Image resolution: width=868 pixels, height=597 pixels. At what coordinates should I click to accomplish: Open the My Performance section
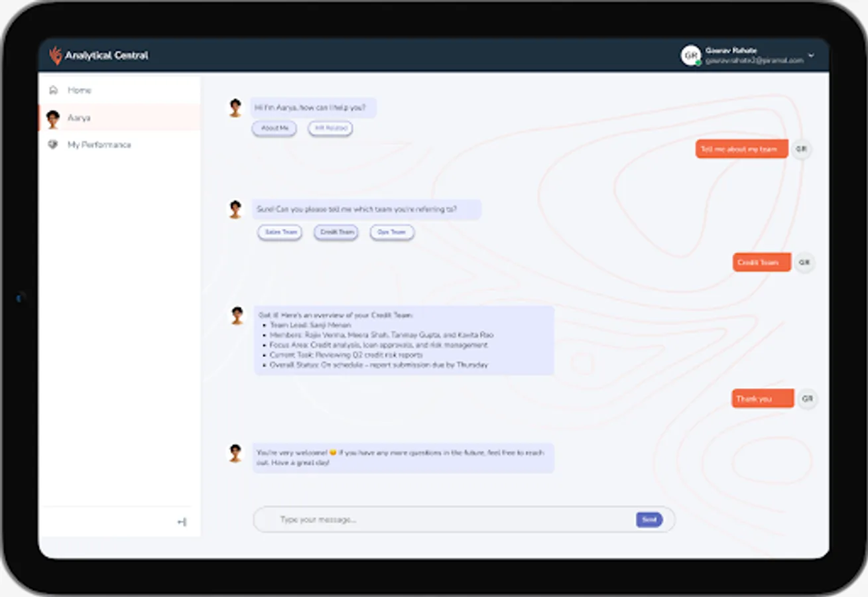tap(99, 145)
